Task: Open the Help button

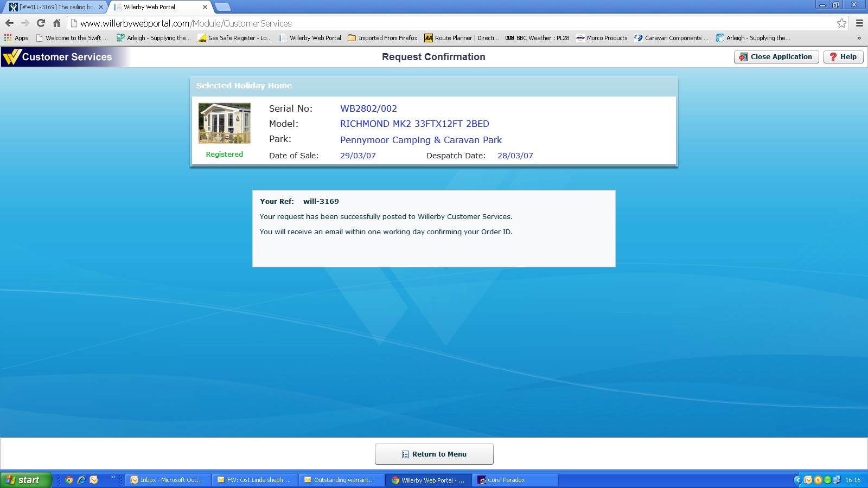Action: click(843, 57)
